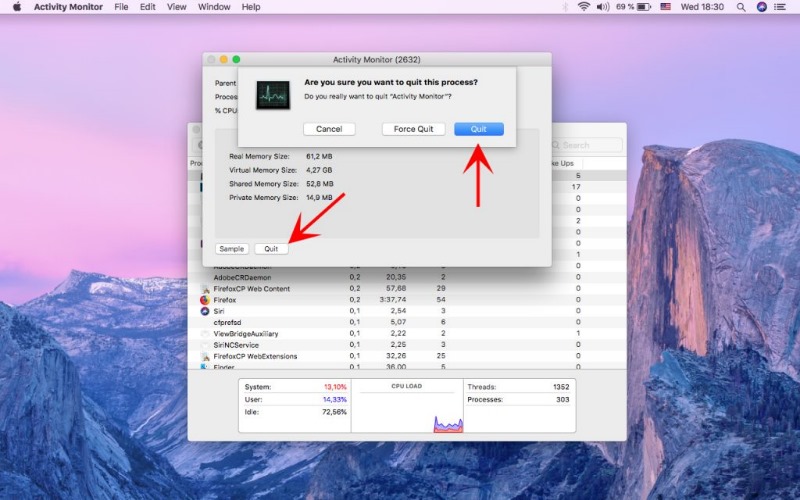Click the Shared Memory Size value 52,8 MB
The image size is (800, 500).
point(319,184)
